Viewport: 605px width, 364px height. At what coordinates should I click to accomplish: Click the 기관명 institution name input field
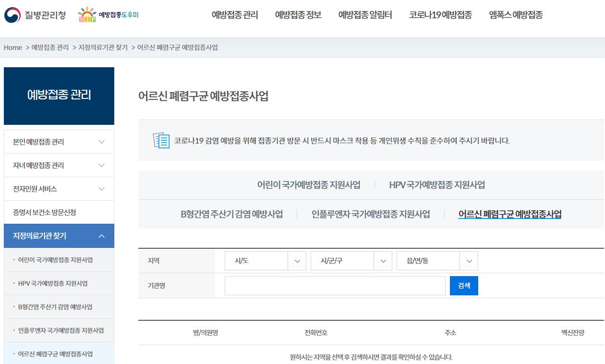click(335, 286)
